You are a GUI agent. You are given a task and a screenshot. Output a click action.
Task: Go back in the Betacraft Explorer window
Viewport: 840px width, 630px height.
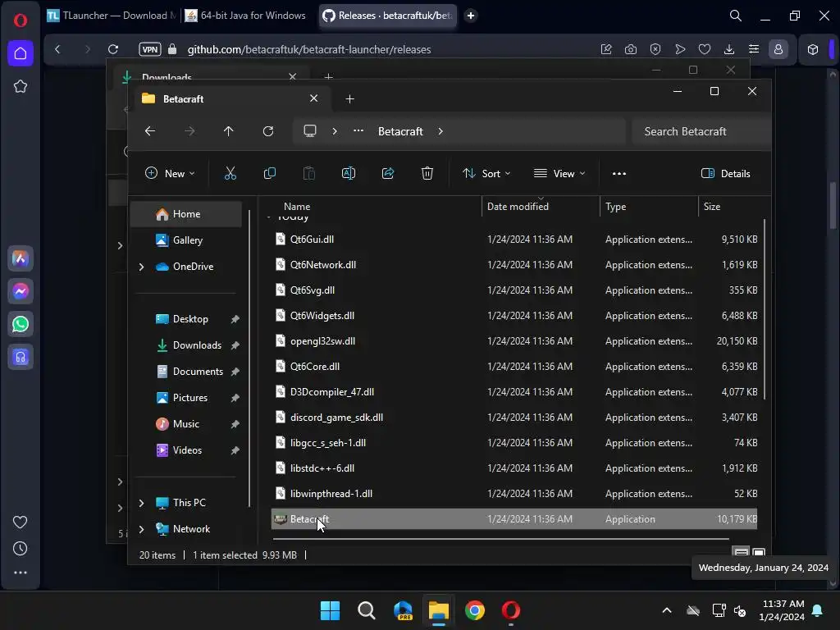coord(150,131)
